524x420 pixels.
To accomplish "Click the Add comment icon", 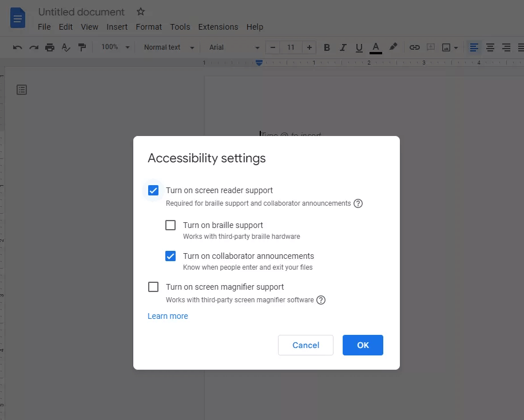I will 432,47.
